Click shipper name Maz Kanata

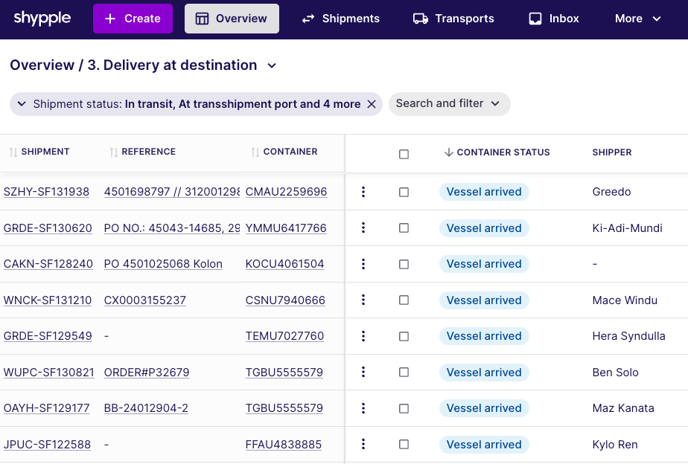(623, 408)
